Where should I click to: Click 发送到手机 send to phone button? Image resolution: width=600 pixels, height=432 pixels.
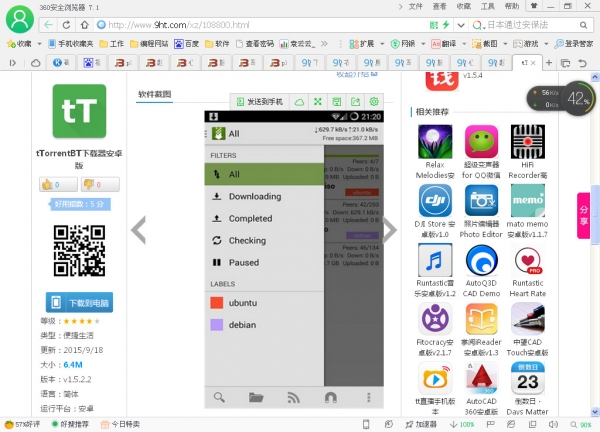[260, 102]
